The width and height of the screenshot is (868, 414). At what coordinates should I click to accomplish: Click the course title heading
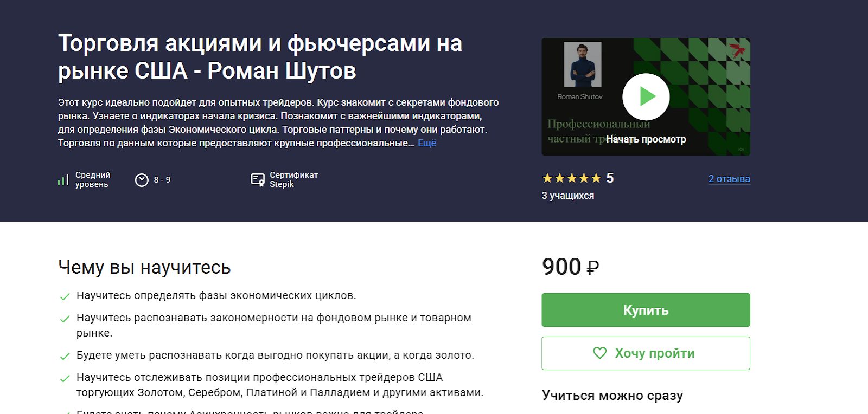(x=260, y=57)
